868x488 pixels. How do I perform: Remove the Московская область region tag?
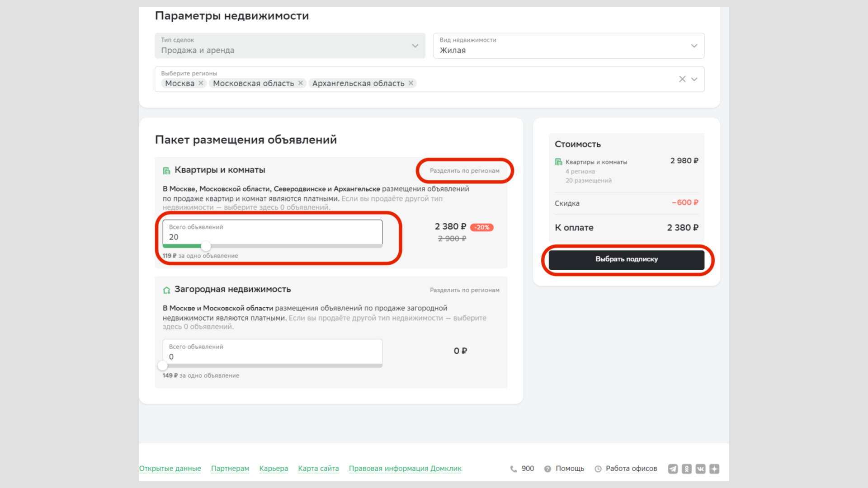point(300,83)
